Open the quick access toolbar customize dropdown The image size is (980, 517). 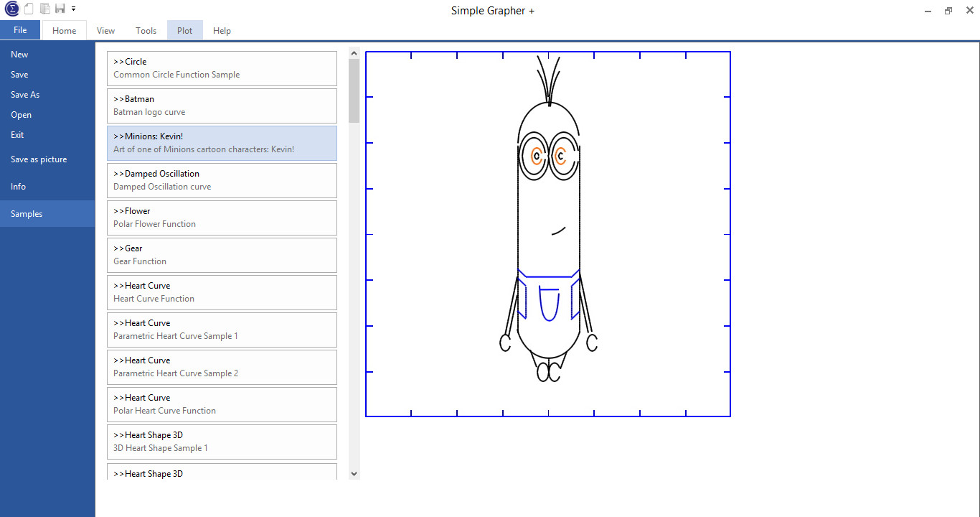pos(73,9)
